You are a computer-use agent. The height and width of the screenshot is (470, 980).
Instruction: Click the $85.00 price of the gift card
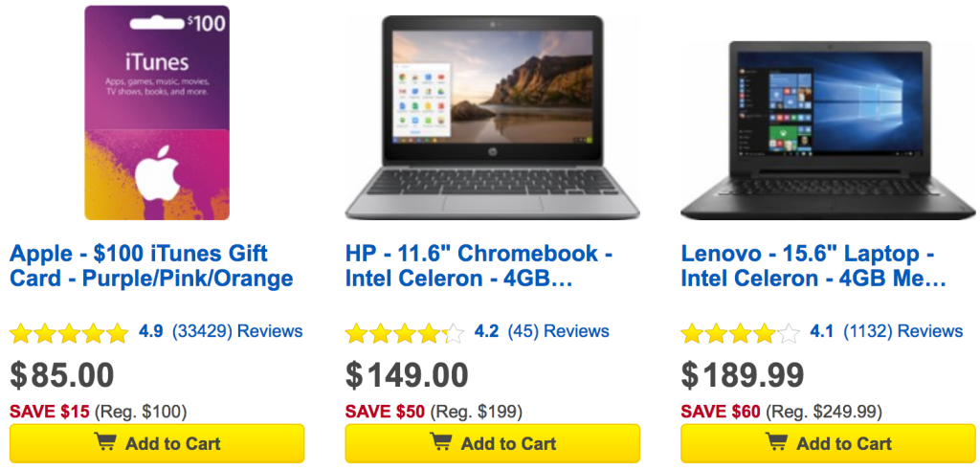click(62, 375)
